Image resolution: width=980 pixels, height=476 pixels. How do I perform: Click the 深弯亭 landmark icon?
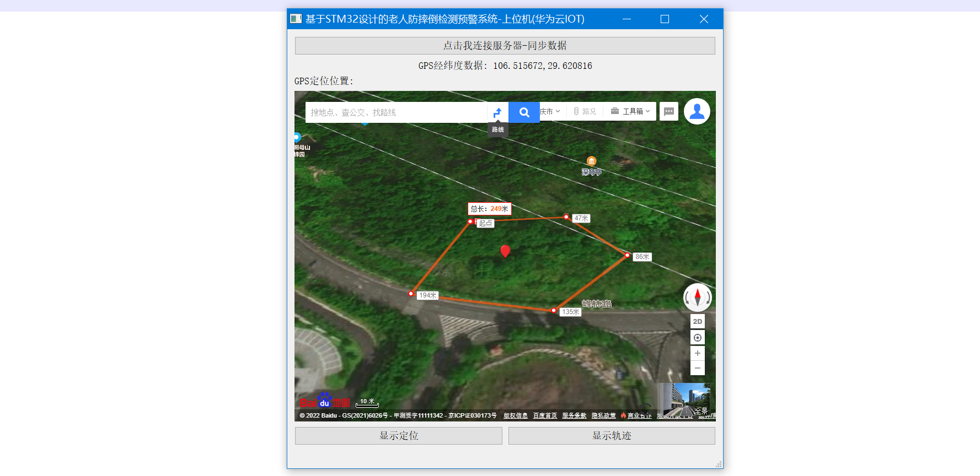pyautogui.click(x=591, y=161)
